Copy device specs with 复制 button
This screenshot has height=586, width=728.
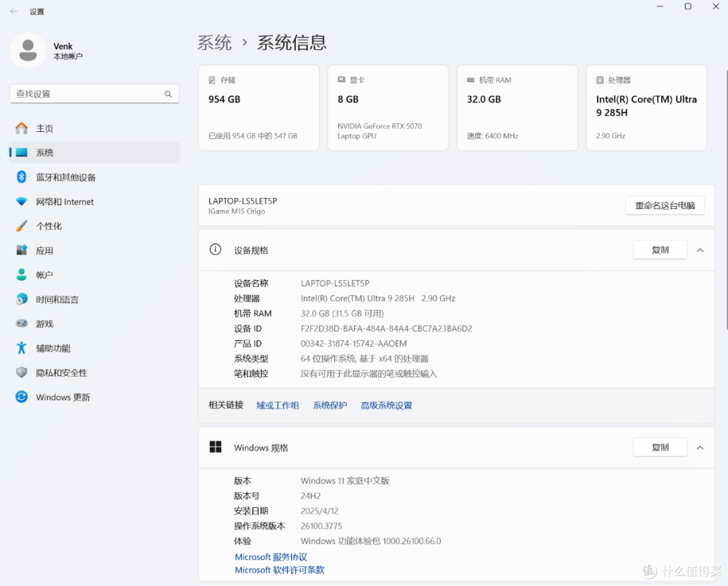[660, 250]
